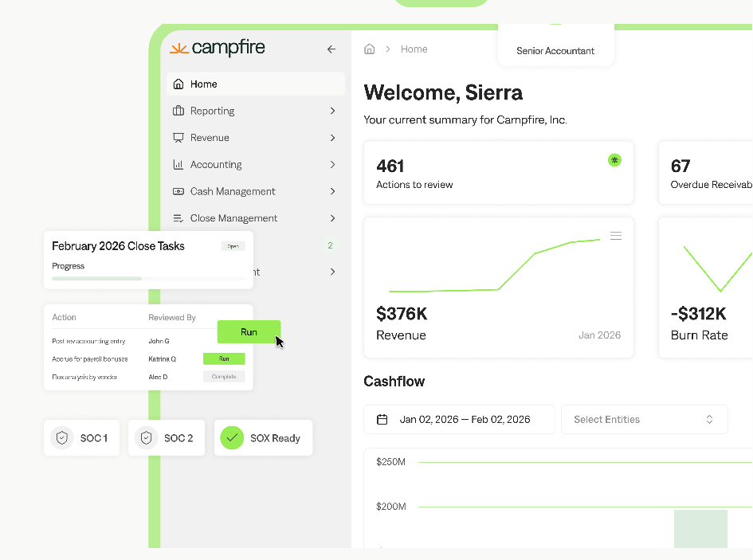
Task: Expand the Accounting section chevron
Action: click(332, 165)
